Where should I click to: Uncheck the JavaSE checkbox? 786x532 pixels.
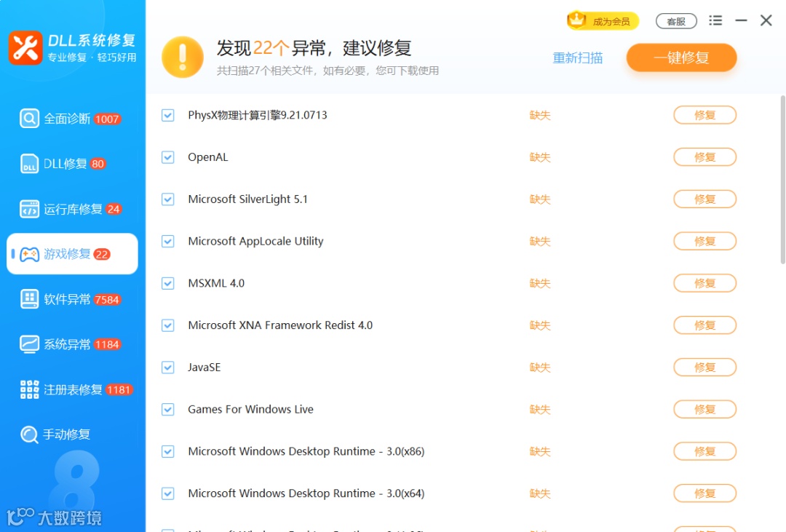click(168, 368)
